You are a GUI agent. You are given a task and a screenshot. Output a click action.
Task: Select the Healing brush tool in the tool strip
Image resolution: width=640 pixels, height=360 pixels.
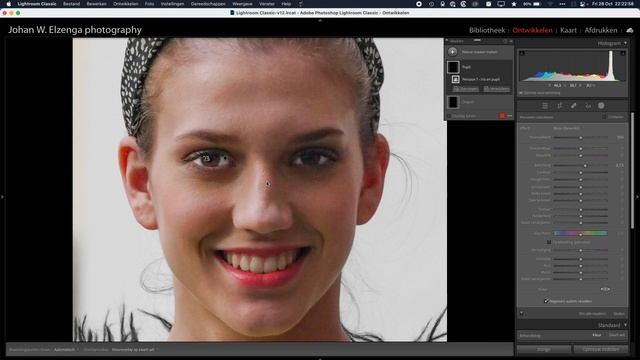573,106
